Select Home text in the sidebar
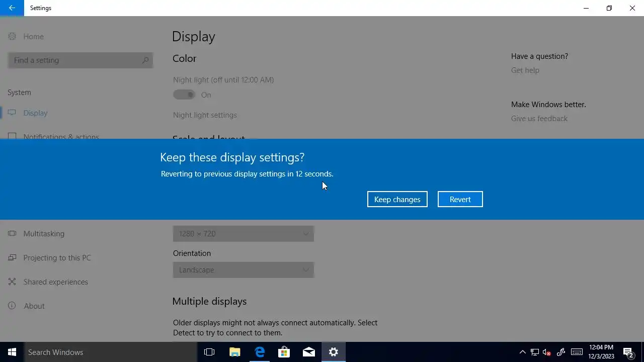The image size is (644, 362). point(33,36)
